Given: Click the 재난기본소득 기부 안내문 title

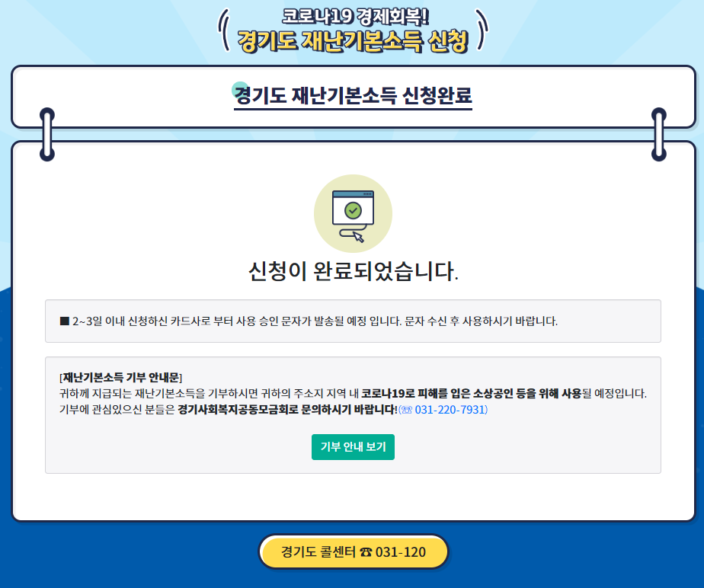Looking at the screenshot, I should coord(121,377).
